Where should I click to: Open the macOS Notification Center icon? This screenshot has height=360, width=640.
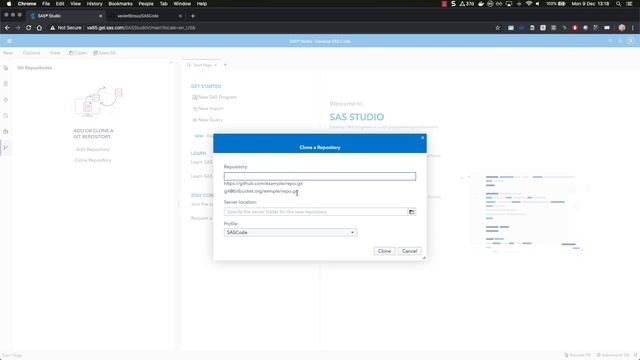(630, 4)
